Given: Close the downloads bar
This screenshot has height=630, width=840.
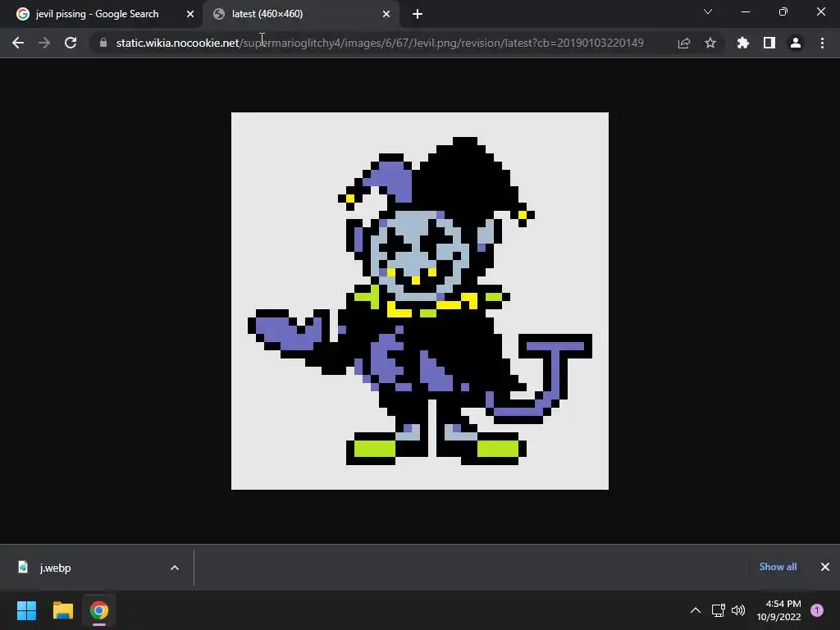Looking at the screenshot, I should tap(825, 566).
